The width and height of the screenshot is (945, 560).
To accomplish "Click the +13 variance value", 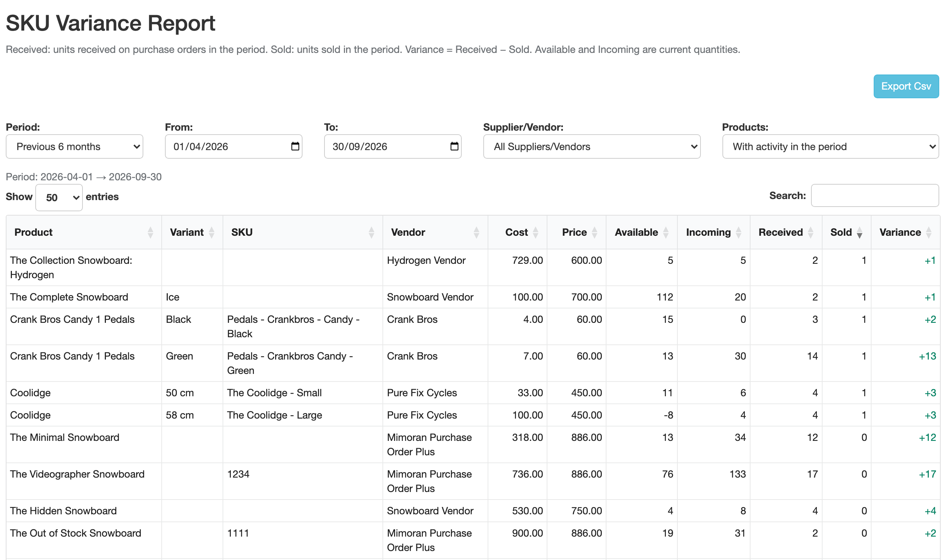I will pyautogui.click(x=927, y=356).
